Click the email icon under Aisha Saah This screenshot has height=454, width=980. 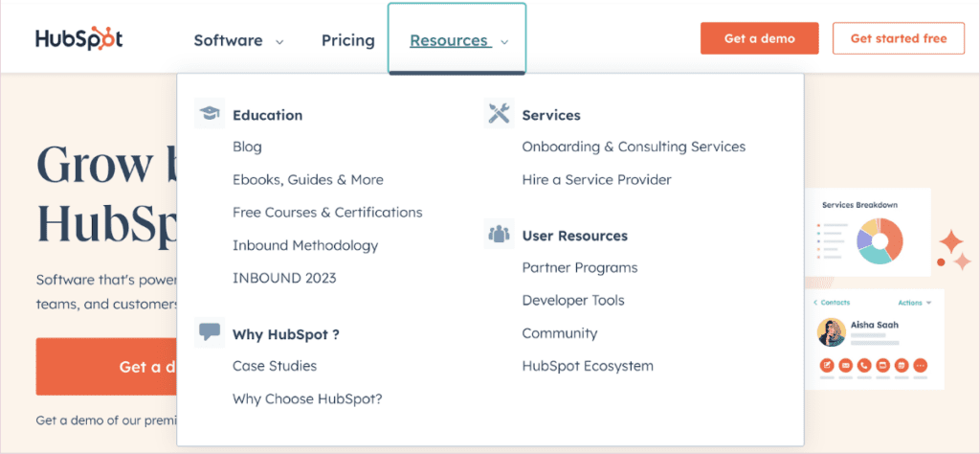click(846, 365)
